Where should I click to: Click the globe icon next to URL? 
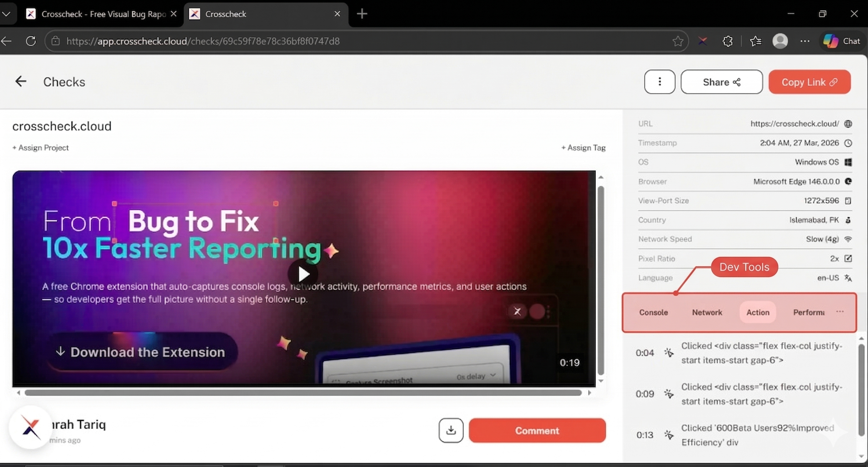[x=848, y=124]
